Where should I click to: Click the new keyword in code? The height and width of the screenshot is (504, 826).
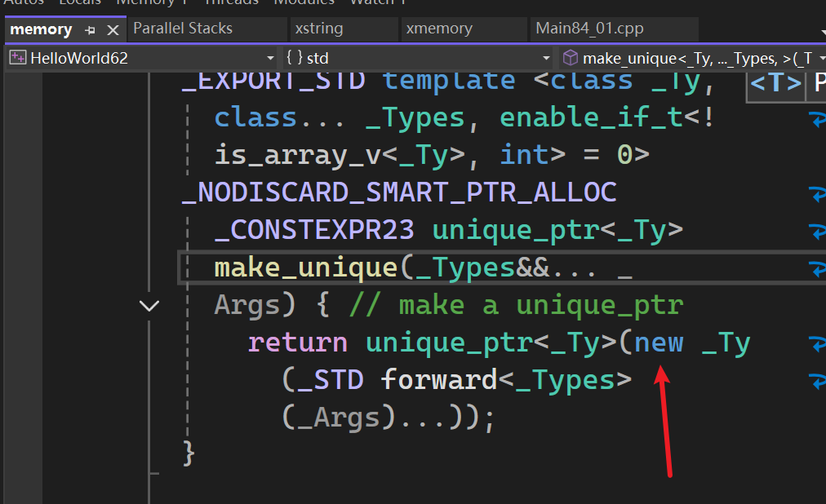[x=659, y=343]
